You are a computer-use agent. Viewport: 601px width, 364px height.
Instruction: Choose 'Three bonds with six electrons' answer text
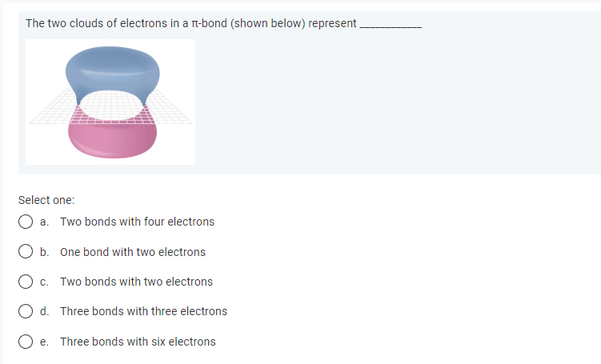click(x=138, y=342)
